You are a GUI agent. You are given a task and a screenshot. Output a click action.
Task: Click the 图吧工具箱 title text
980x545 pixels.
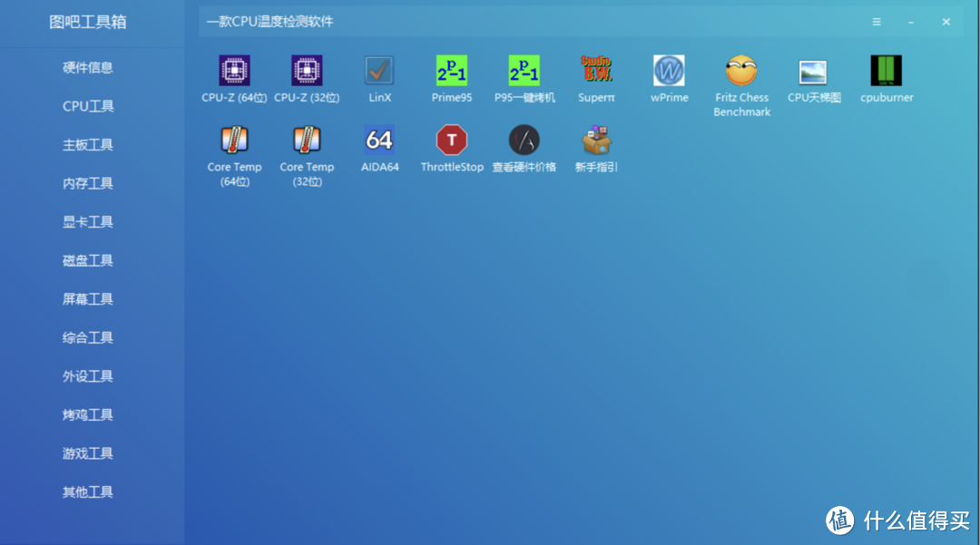click(x=88, y=22)
